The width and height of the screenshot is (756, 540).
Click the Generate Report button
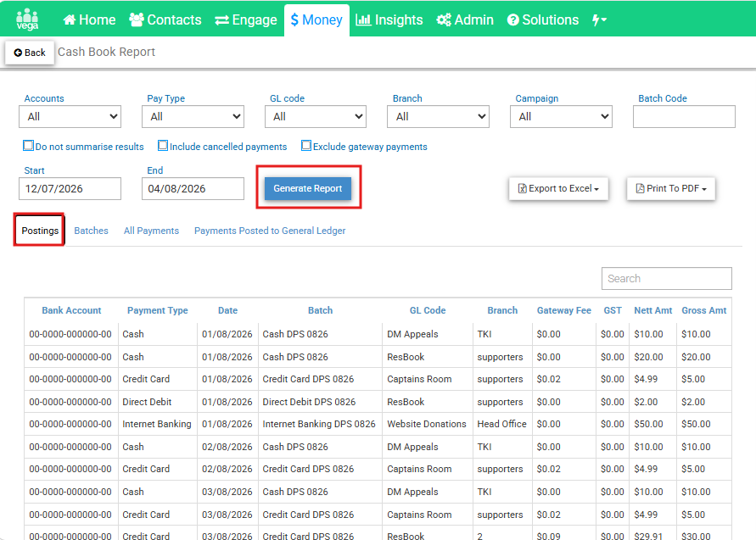click(308, 188)
